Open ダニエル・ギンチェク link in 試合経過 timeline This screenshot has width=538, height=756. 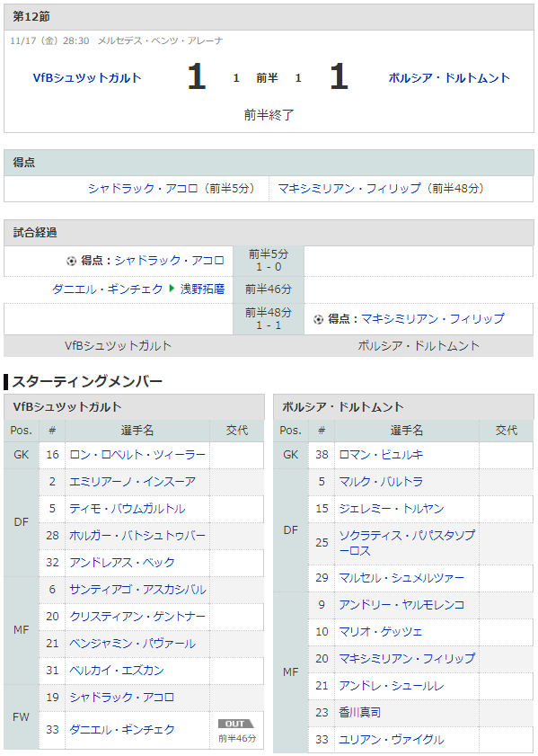108,289
